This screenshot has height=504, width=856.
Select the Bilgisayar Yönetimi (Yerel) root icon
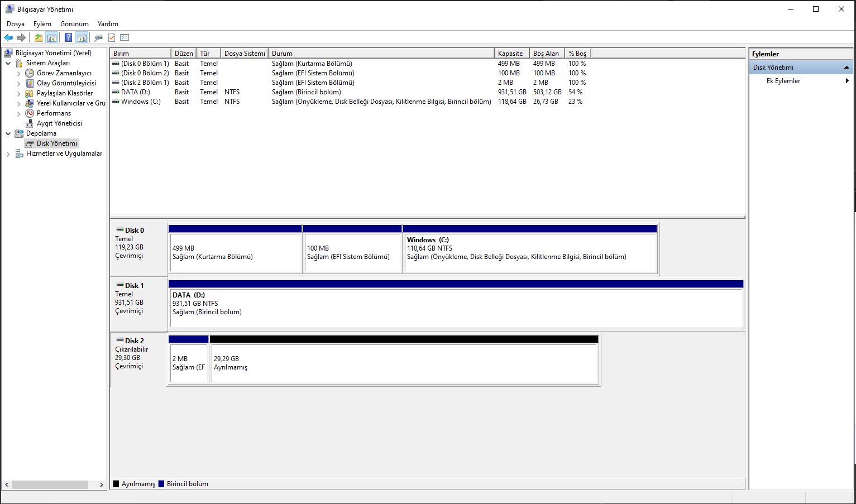[8, 53]
